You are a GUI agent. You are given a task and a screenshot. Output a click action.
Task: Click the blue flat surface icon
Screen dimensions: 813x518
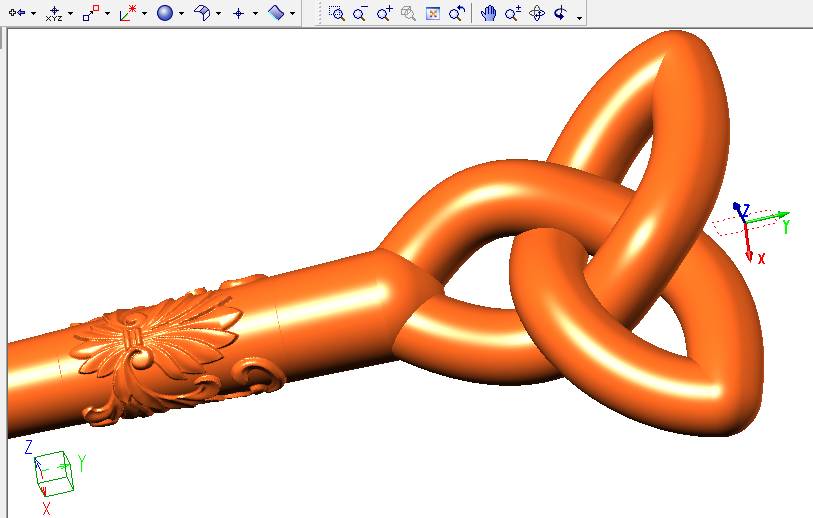(276, 12)
